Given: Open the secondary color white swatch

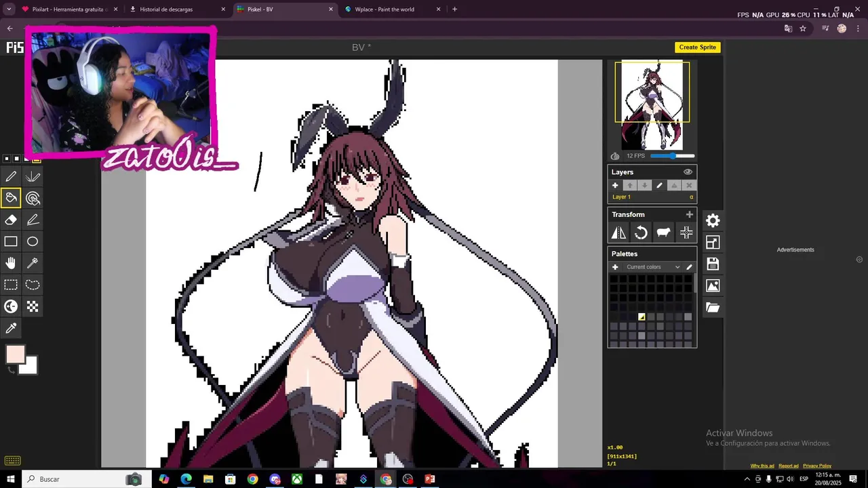Looking at the screenshot, I should click(x=28, y=365).
